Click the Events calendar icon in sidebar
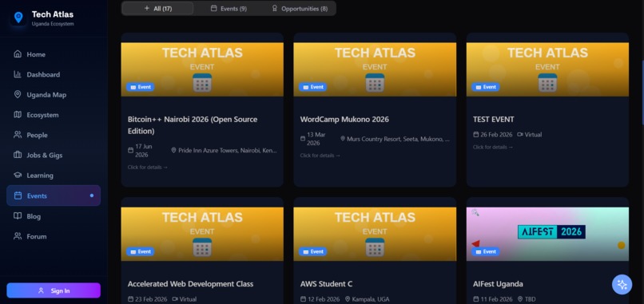This screenshot has height=304, width=644. (18, 195)
